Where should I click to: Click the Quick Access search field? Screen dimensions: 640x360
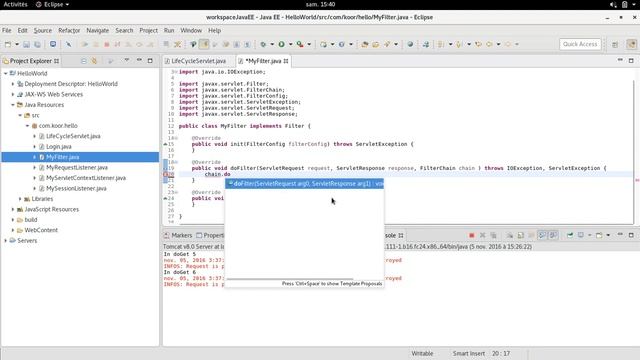click(580, 44)
